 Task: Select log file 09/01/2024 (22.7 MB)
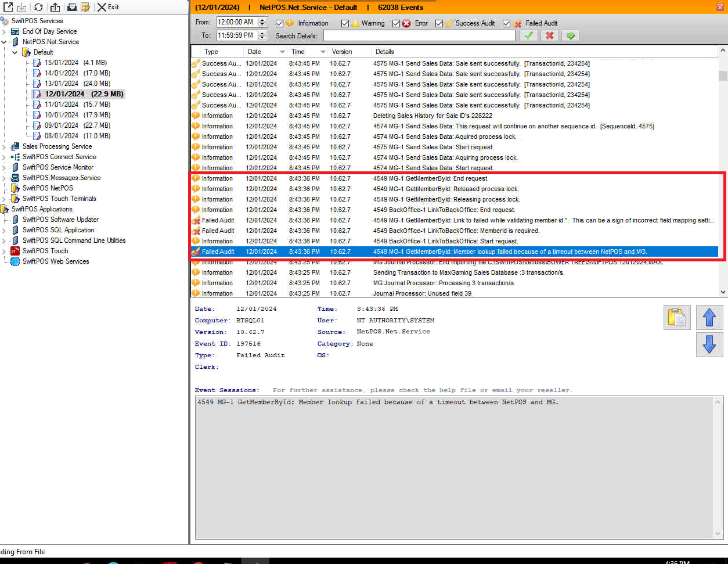coord(77,125)
